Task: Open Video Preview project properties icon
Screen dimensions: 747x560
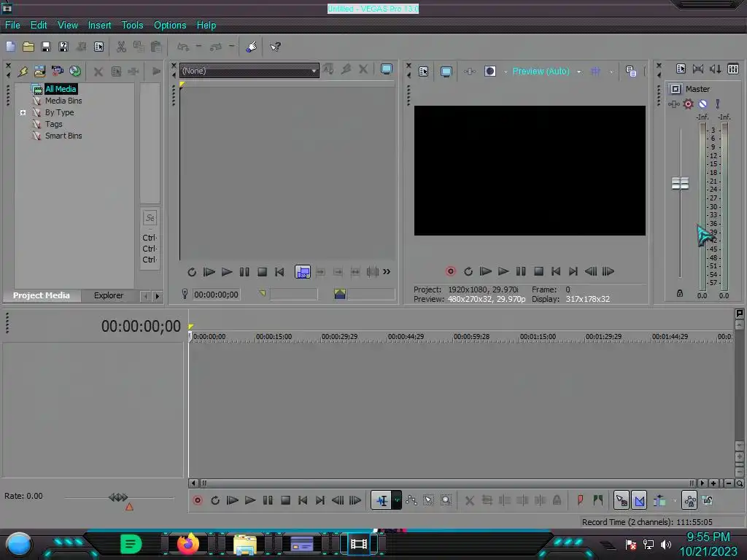Action: (424, 71)
